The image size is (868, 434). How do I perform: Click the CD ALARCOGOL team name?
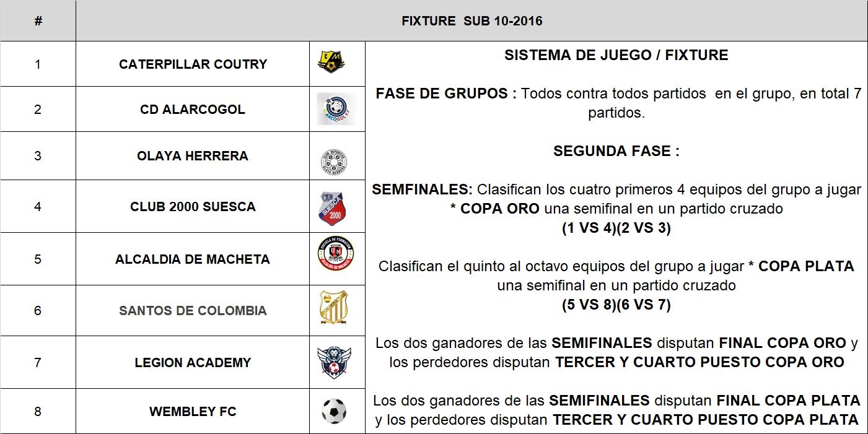(193, 109)
